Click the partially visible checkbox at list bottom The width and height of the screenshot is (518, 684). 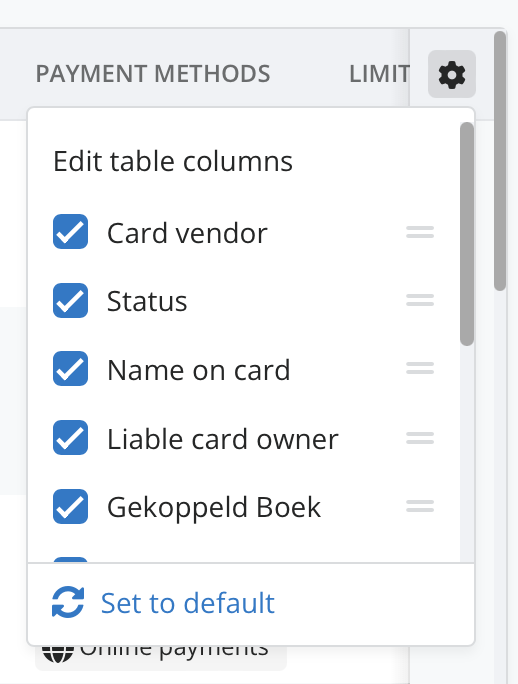coord(70,560)
